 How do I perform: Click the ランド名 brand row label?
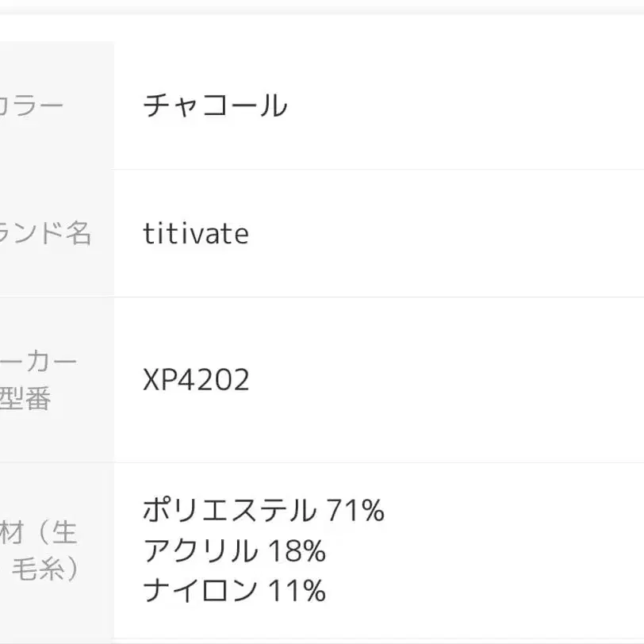46,234
